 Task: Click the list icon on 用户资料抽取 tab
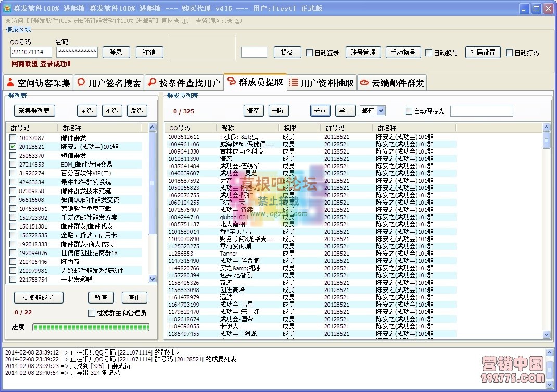coord(295,82)
